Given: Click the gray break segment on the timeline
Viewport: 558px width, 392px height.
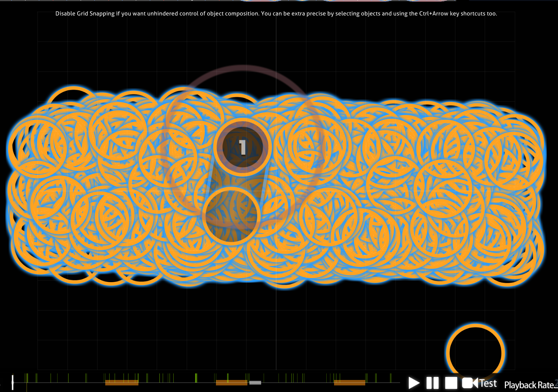Looking at the screenshot, I should [255, 383].
